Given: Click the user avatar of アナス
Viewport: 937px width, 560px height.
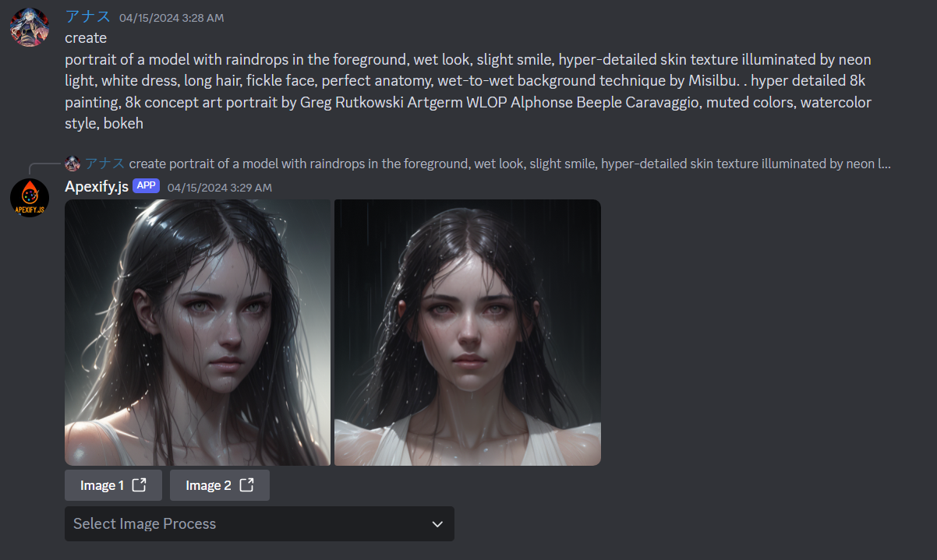Looking at the screenshot, I should click(x=30, y=27).
